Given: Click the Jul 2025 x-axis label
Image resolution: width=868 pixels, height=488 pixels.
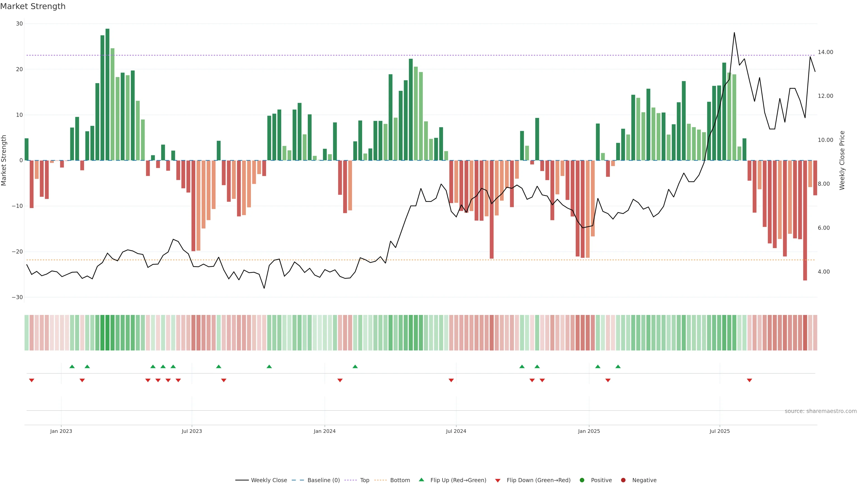Looking at the screenshot, I should pos(719,431).
